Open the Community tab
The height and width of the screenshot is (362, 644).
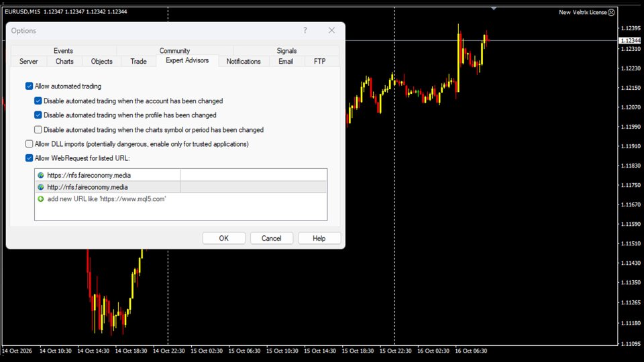pos(174,50)
